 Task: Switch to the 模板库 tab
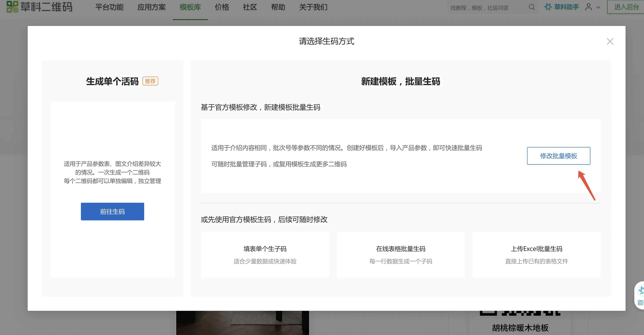[x=190, y=7]
